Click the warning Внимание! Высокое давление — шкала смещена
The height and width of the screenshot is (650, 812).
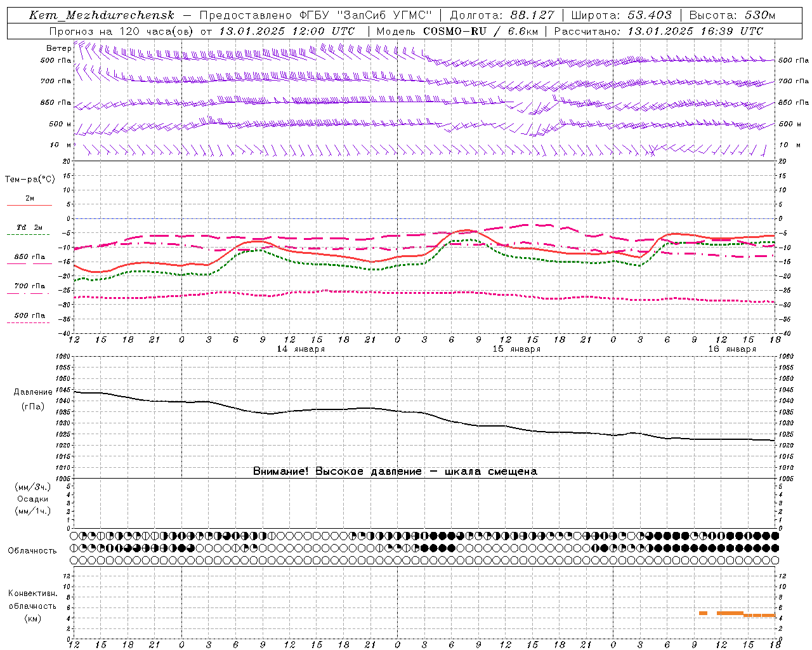coord(395,471)
